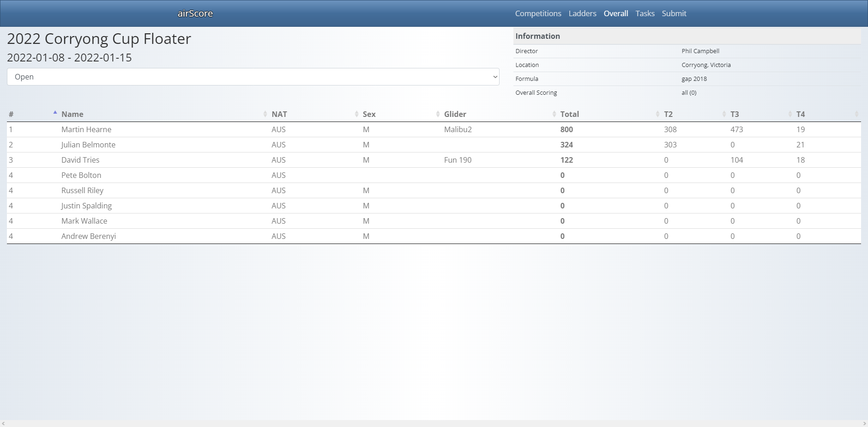Click left arrow of horizontal scrollbar

(3, 424)
